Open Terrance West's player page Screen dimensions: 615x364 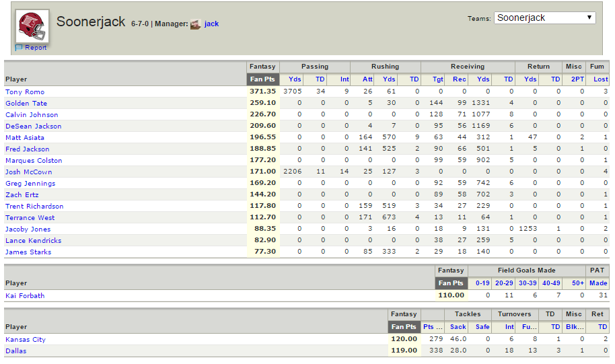click(30, 217)
